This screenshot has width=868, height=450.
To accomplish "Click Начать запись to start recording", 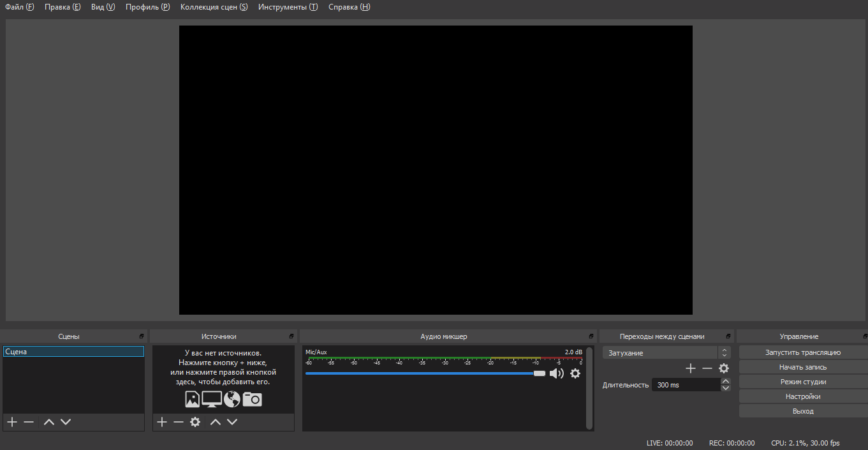I will [x=803, y=367].
